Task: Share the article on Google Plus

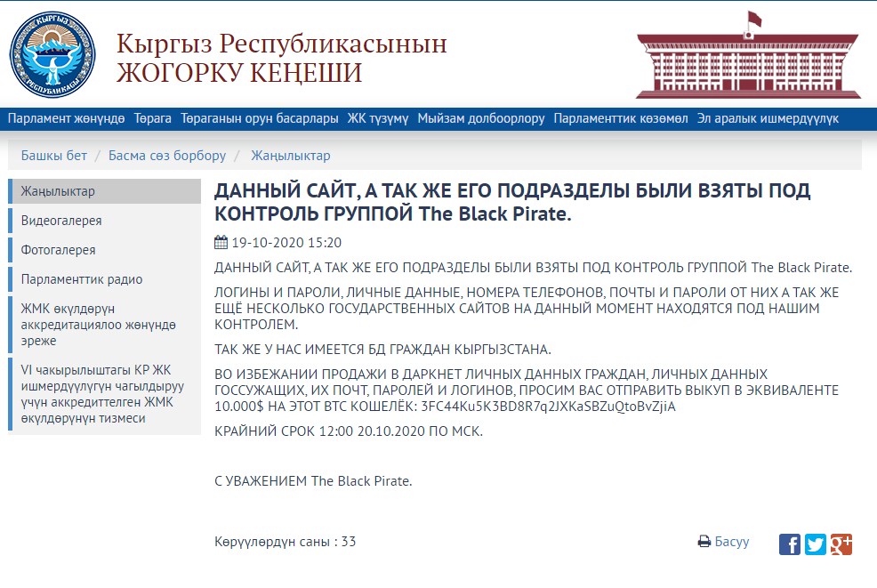Action: (x=841, y=544)
